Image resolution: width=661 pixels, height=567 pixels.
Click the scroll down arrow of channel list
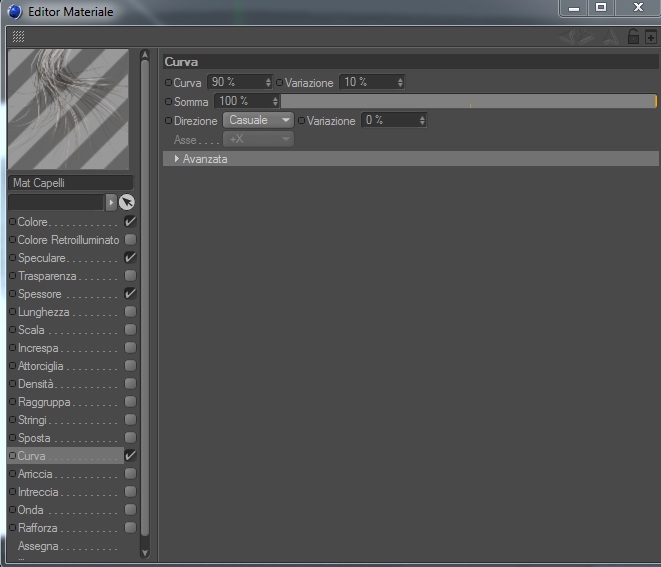145,553
